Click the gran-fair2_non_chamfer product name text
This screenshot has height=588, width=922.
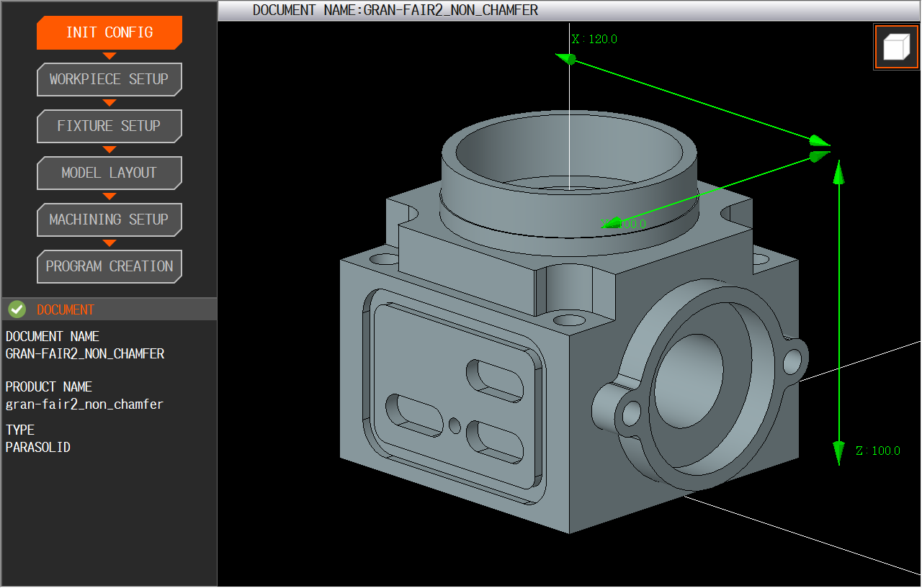(84, 404)
